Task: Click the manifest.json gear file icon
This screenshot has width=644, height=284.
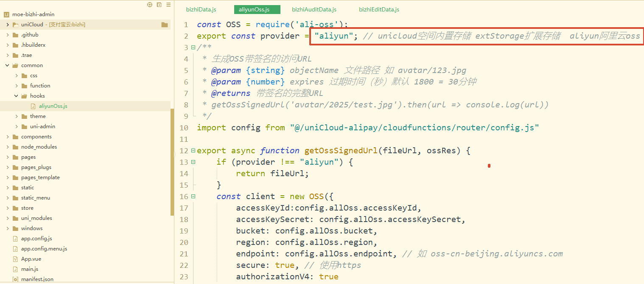Action: 16,279
